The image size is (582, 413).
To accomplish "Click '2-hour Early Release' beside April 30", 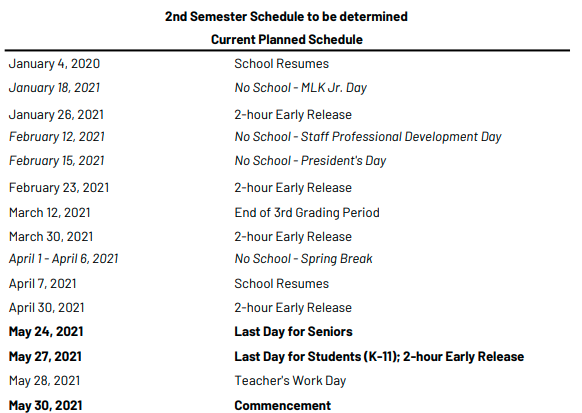I will click(x=293, y=308).
